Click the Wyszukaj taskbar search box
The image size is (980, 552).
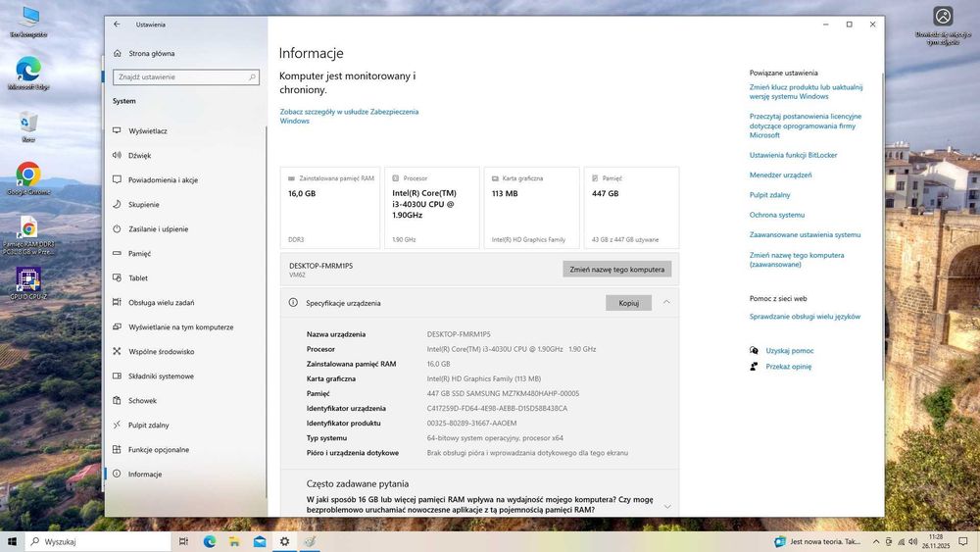pos(97,541)
